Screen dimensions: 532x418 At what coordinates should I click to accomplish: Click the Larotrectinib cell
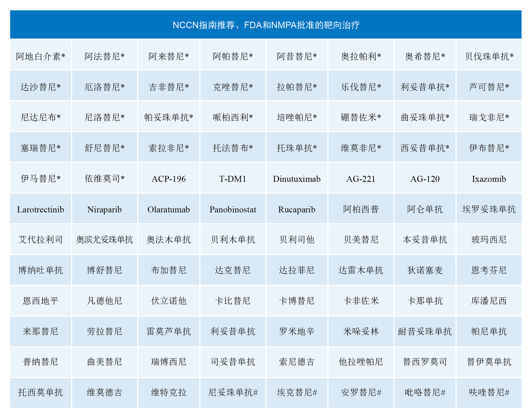pyautogui.click(x=40, y=209)
